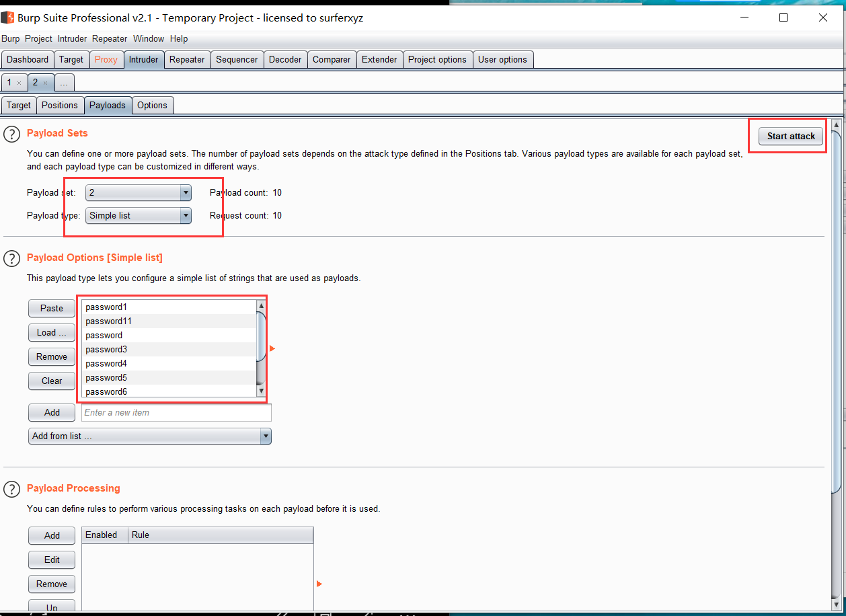Select the Payloads sub-tab
The height and width of the screenshot is (616, 846).
(108, 106)
